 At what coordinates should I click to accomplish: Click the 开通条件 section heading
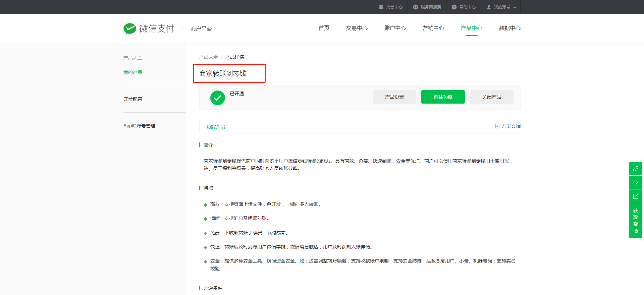213,288
